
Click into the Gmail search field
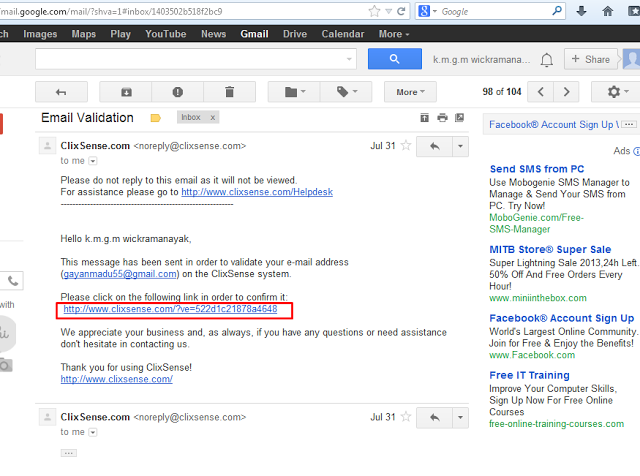pos(196,59)
